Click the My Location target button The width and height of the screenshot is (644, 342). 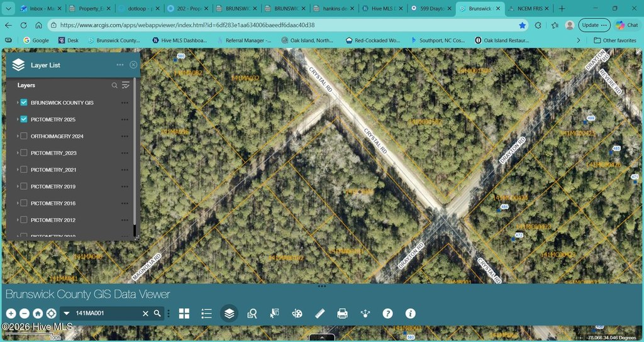coord(50,313)
